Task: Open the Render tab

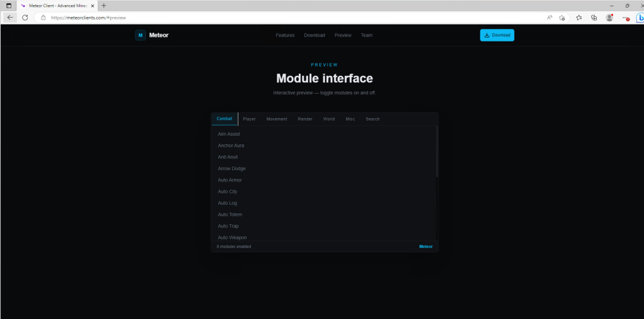Action: pos(305,119)
